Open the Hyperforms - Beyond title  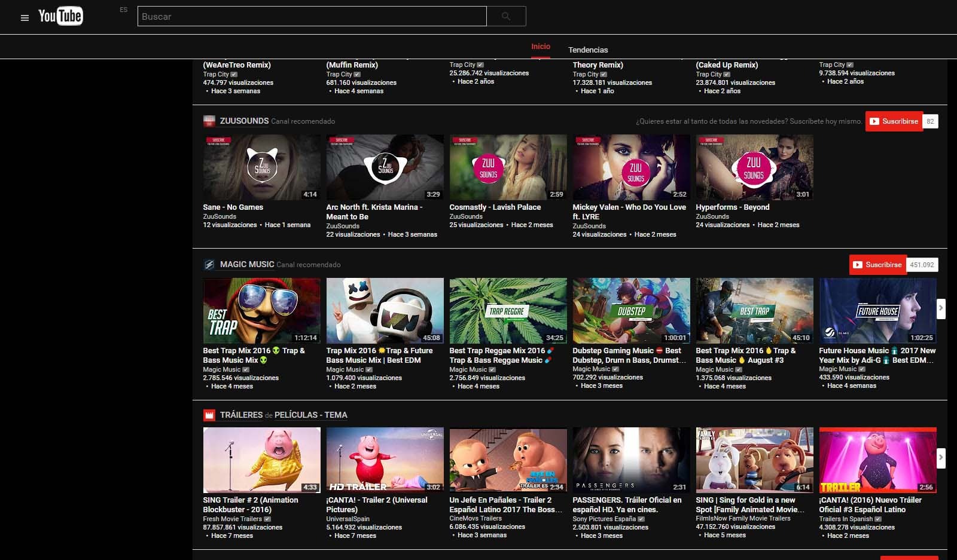point(732,207)
